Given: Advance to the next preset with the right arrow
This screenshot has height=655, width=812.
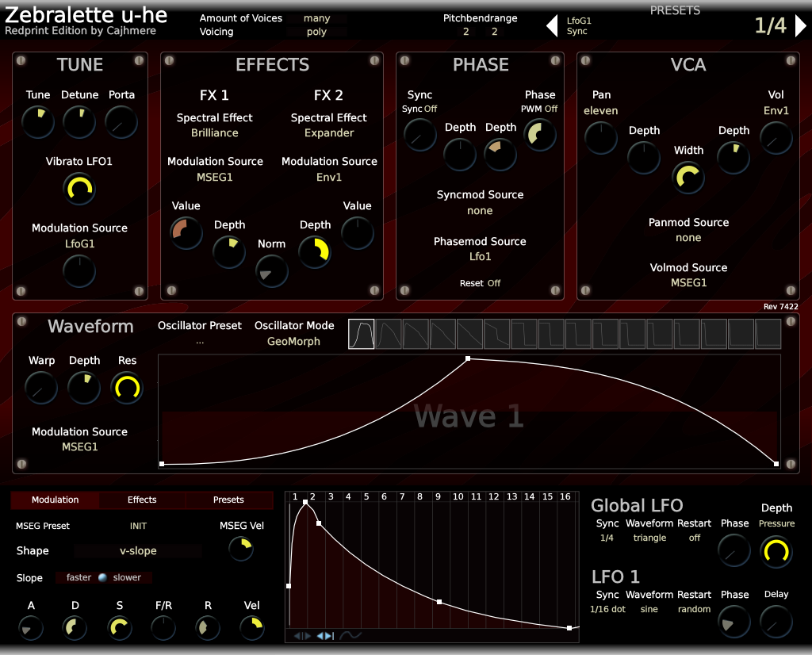Looking at the screenshot, I should pyautogui.click(x=800, y=25).
